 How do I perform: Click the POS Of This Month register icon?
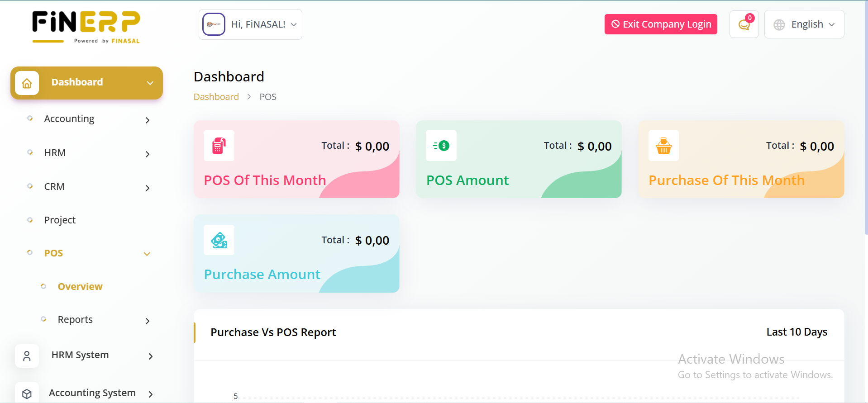pyautogui.click(x=219, y=146)
